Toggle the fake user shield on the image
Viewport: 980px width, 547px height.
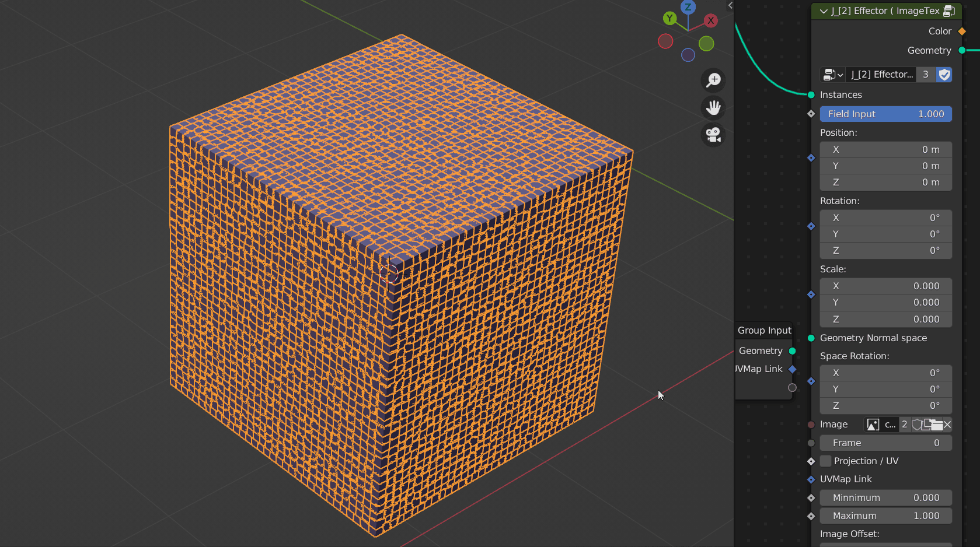pos(916,424)
